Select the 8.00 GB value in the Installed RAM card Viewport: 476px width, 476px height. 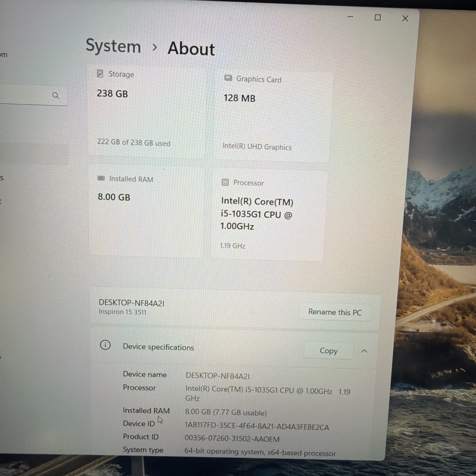click(x=114, y=197)
